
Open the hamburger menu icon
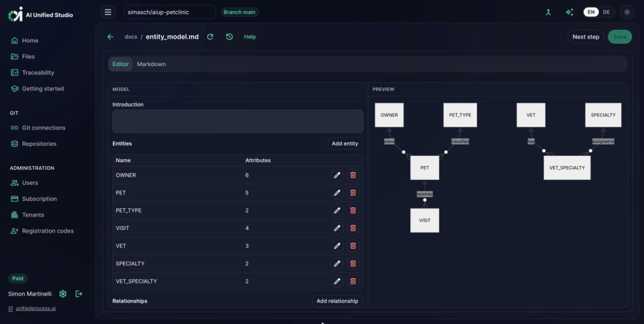click(x=108, y=12)
